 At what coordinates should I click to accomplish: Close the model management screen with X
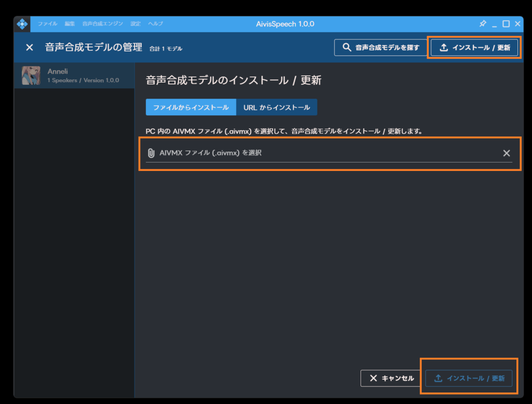pyautogui.click(x=30, y=47)
